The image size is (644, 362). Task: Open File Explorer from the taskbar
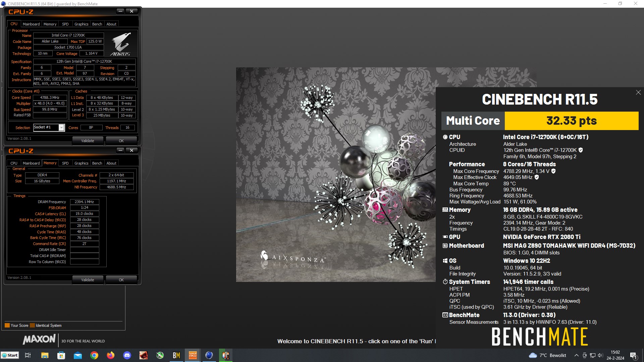tap(45, 355)
